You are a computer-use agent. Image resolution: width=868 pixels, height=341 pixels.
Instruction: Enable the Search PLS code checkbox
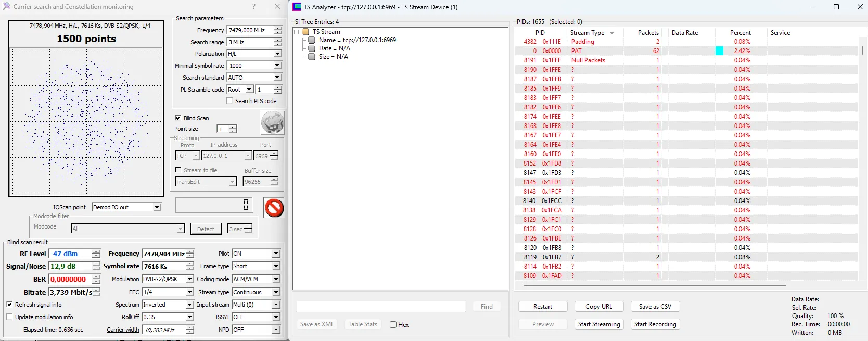click(x=229, y=101)
